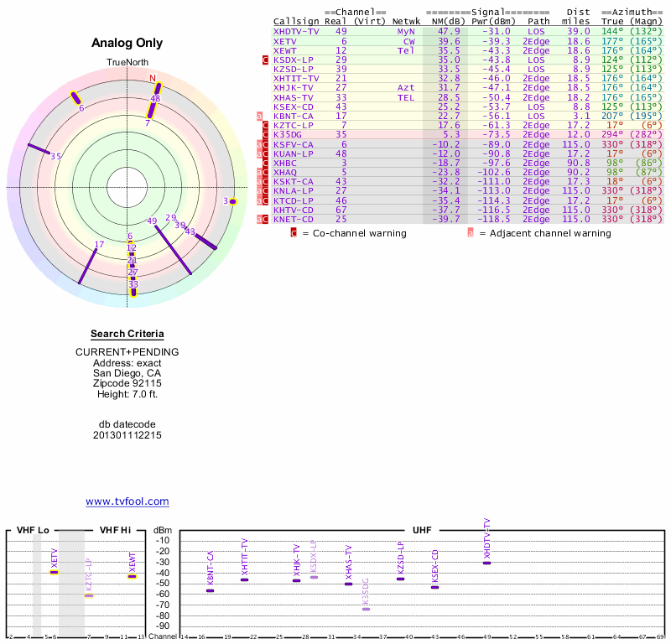Open the www.tvfool.com link

click(127, 501)
